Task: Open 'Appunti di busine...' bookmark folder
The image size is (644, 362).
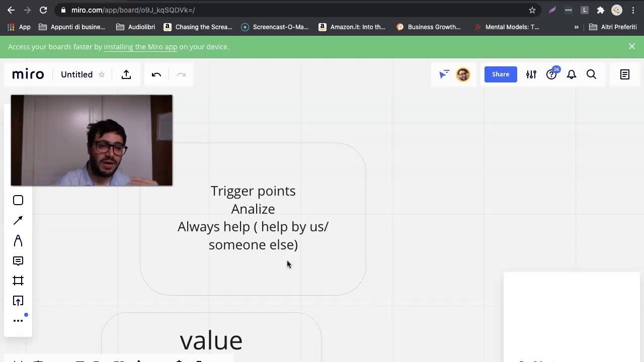Action: pyautogui.click(x=72, y=27)
